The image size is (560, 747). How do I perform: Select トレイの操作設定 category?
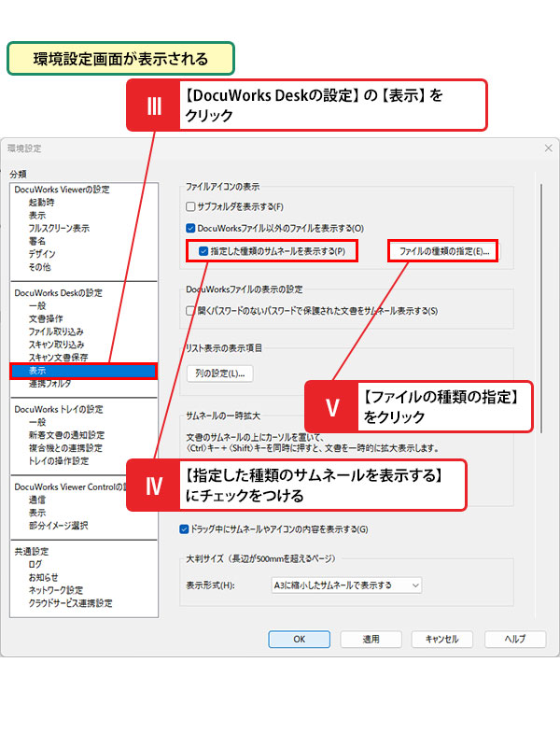(59, 460)
